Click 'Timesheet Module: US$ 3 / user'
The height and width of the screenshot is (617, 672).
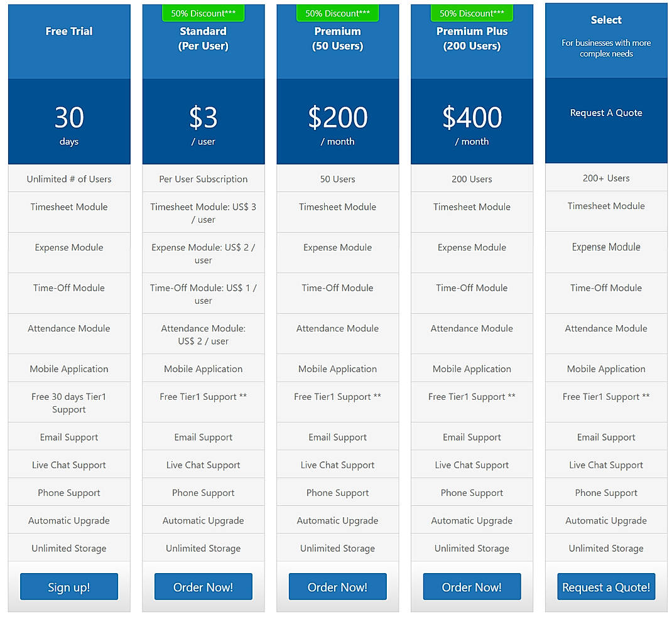[x=203, y=213]
